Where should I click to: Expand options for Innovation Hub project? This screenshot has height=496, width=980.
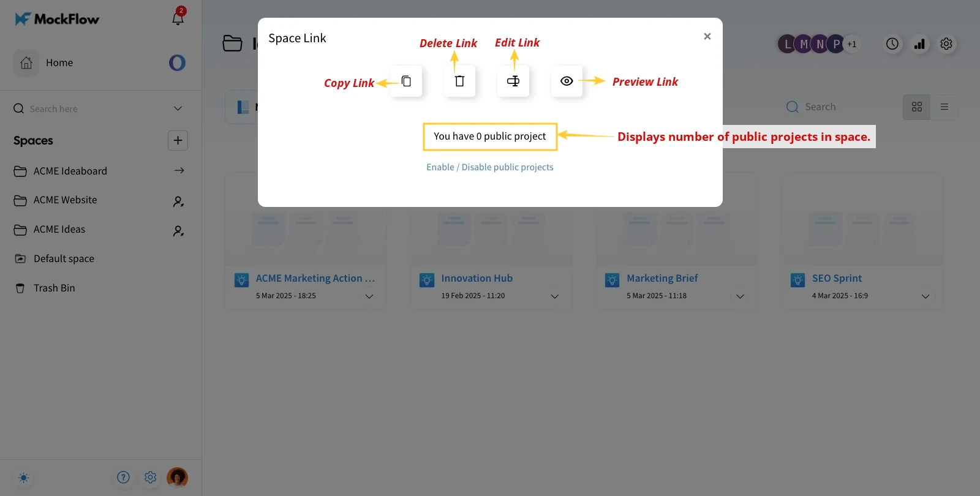point(555,296)
